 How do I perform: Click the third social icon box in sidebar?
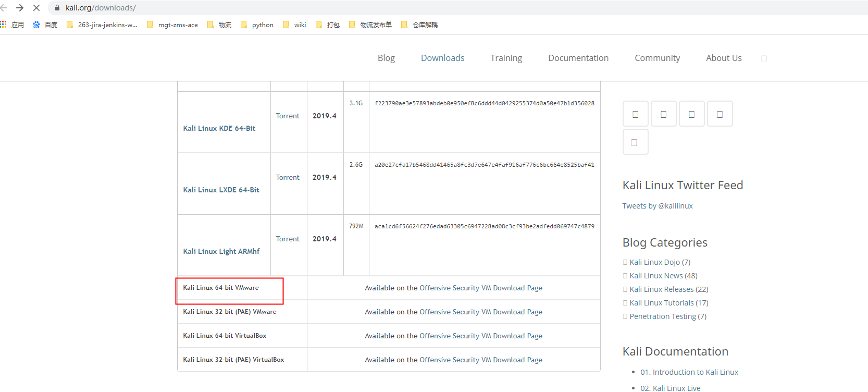pyautogui.click(x=692, y=114)
